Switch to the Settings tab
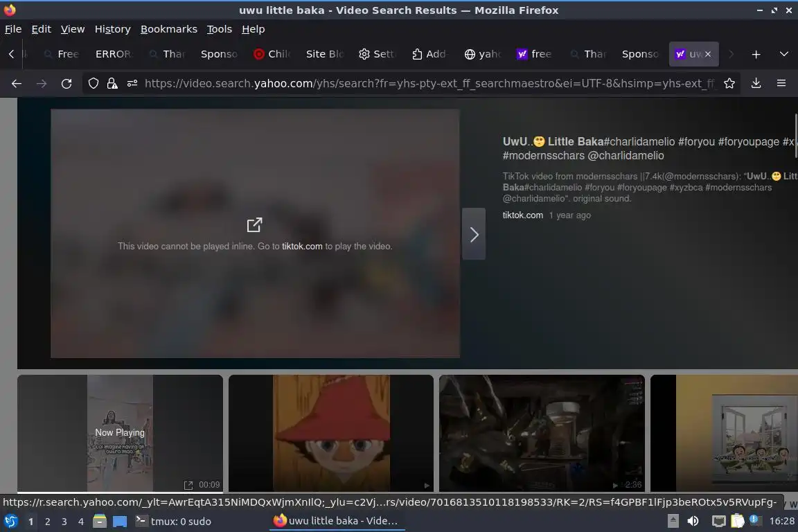 (x=377, y=54)
